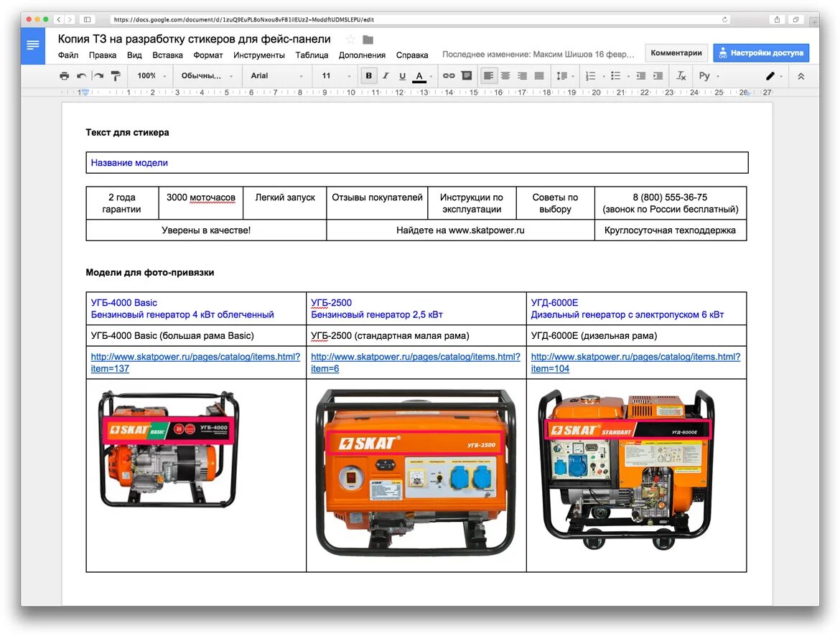This screenshot has width=840, height=636.
Task: Print the document using the printer icon
Action: pyautogui.click(x=65, y=76)
